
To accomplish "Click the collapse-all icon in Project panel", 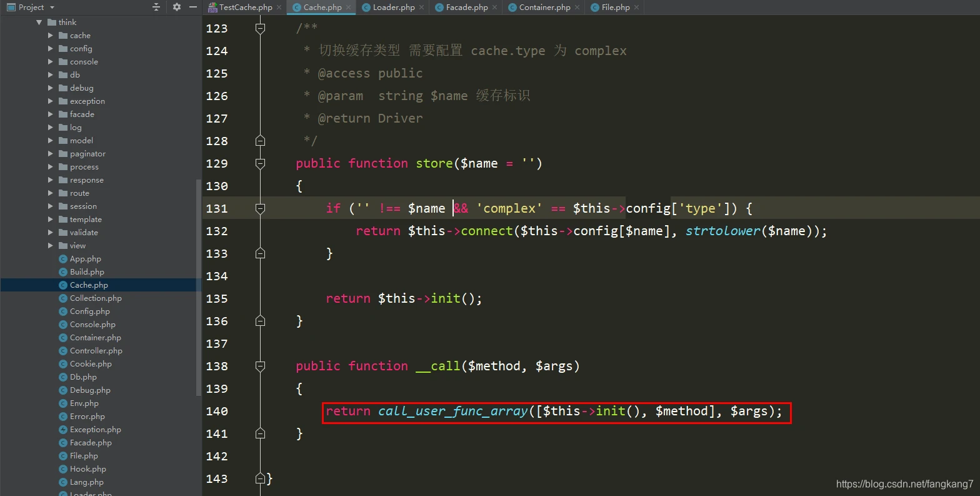I will point(156,7).
